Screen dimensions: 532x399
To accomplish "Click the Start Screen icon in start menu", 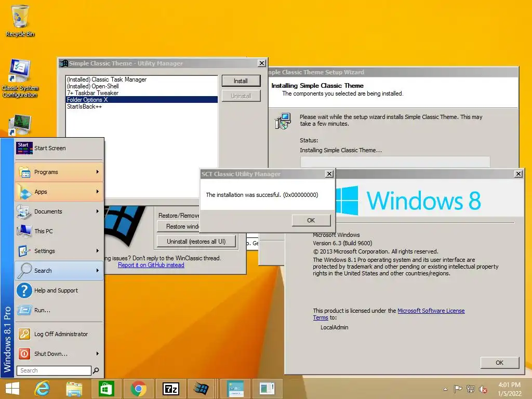I will click(24, 148).
